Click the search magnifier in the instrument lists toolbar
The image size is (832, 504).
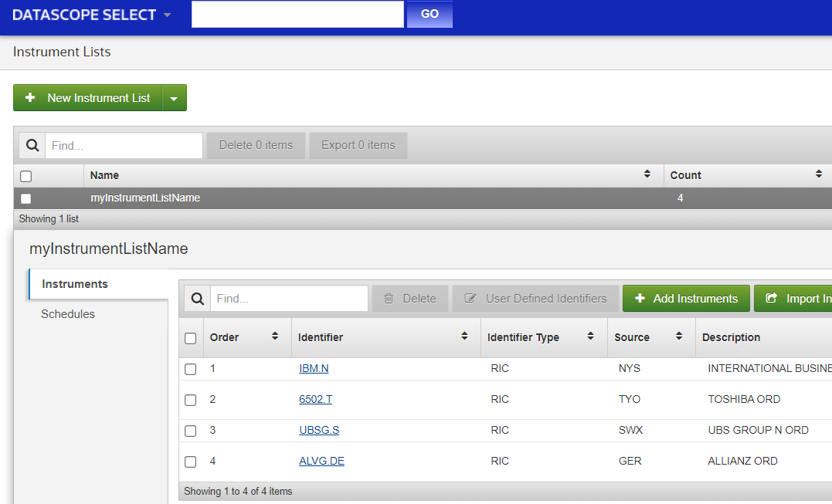click(32, 145)
